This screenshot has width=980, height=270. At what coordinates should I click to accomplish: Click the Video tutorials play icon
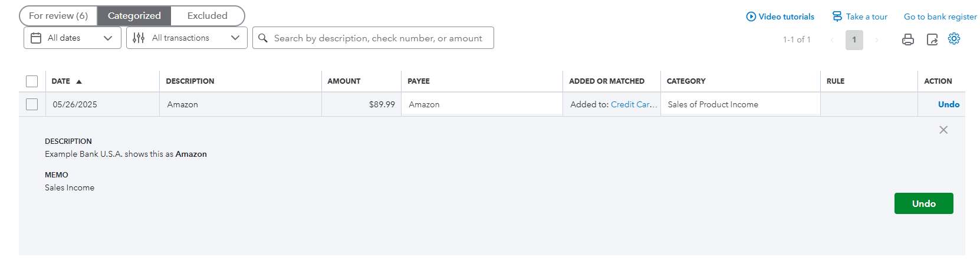(x=751, y=17)
